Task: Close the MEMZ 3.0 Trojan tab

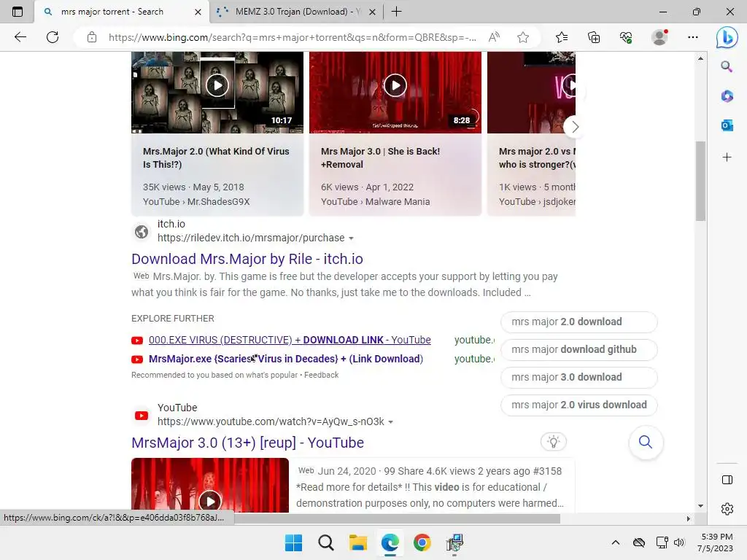Action: 373,12
